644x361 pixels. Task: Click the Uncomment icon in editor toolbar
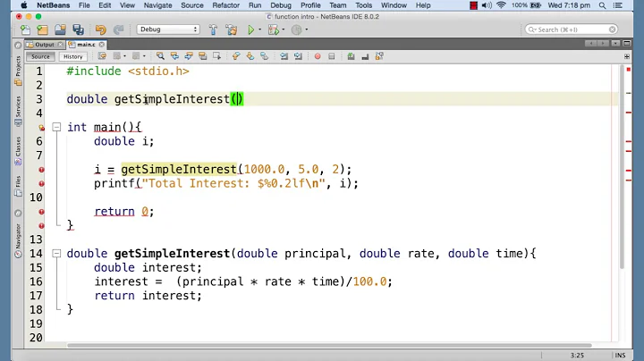(x=351, y=56)
